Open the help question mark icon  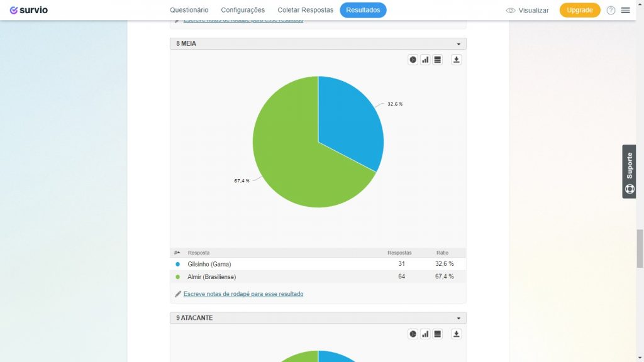tap(611, 10)
